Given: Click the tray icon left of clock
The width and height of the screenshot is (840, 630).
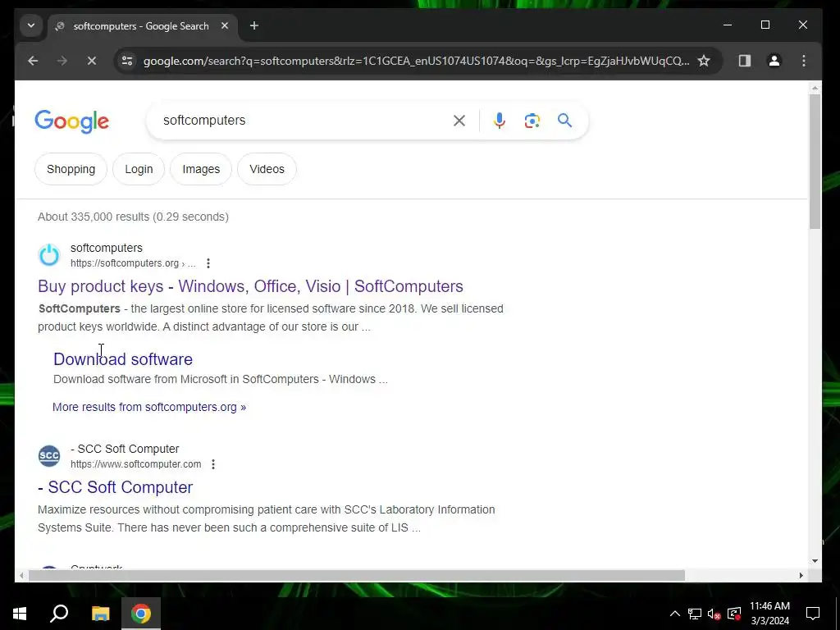Looking at the screenshot, I should coord(734,614).
